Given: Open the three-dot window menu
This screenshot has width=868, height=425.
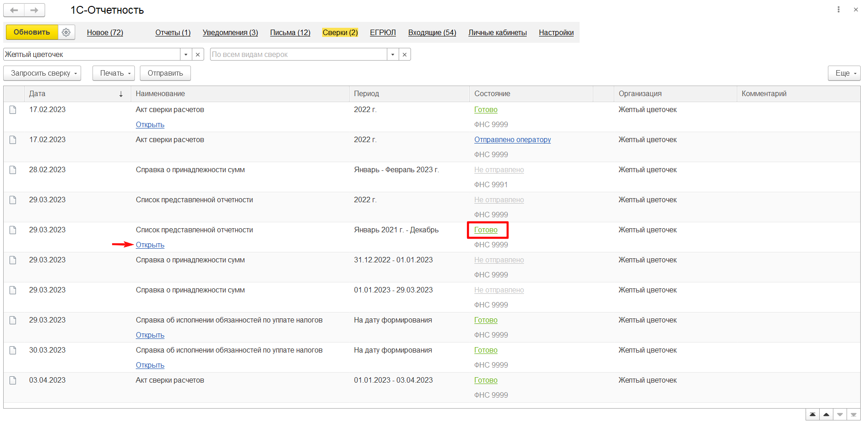Looking at the screenshot, I should pyautogui.click(x=838, y=10).
